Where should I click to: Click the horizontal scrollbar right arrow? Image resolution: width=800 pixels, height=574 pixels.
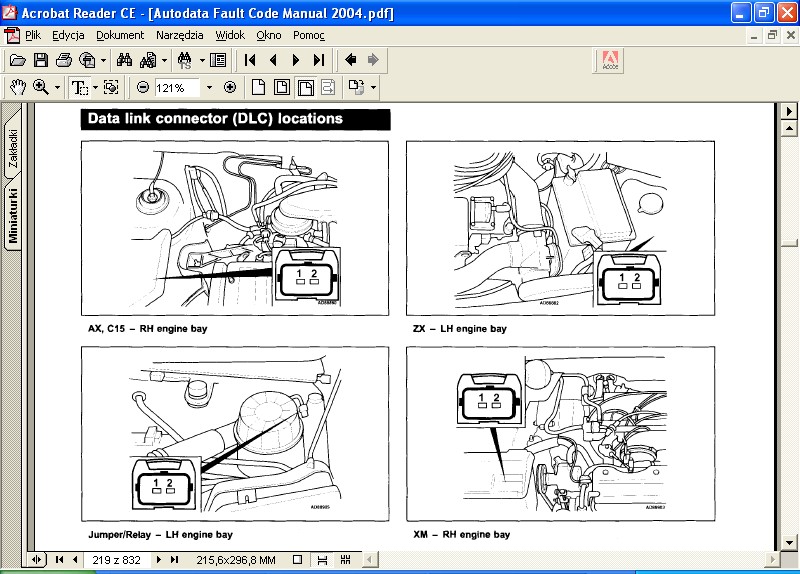pyautogui.click(x=772, y=560)
